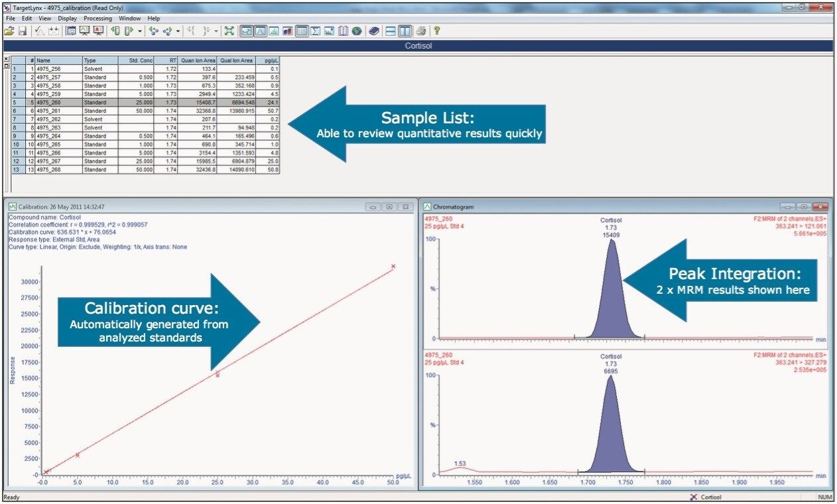Click the TargetLynx application icon in title bar
837x504 pixels.
coord(7,7)
